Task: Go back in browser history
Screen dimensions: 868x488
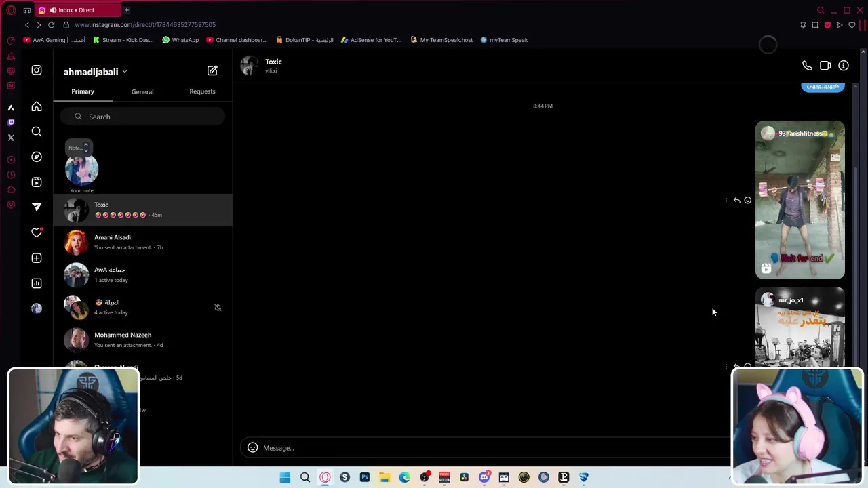Action: pyautogui.click(x=26, y=25)
